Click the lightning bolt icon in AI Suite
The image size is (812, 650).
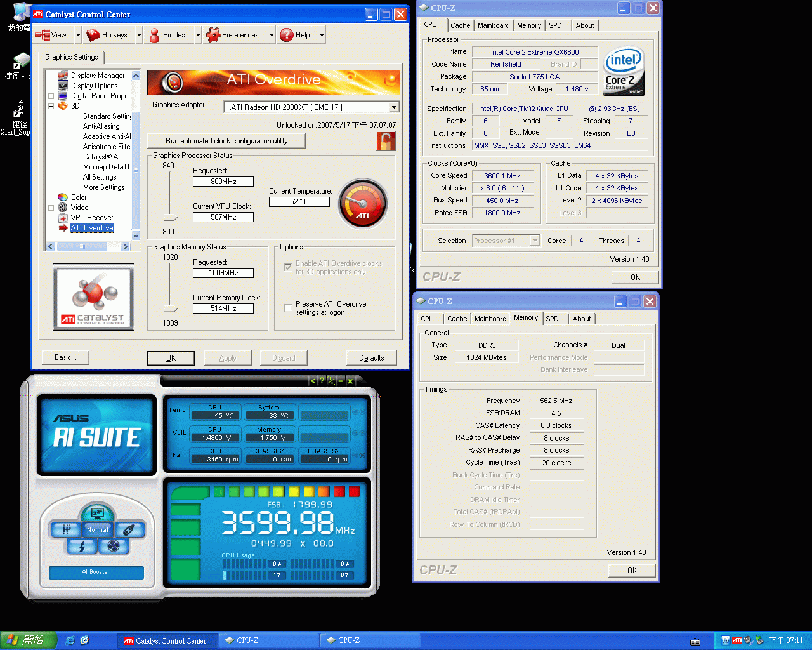[x=82, y=546]
